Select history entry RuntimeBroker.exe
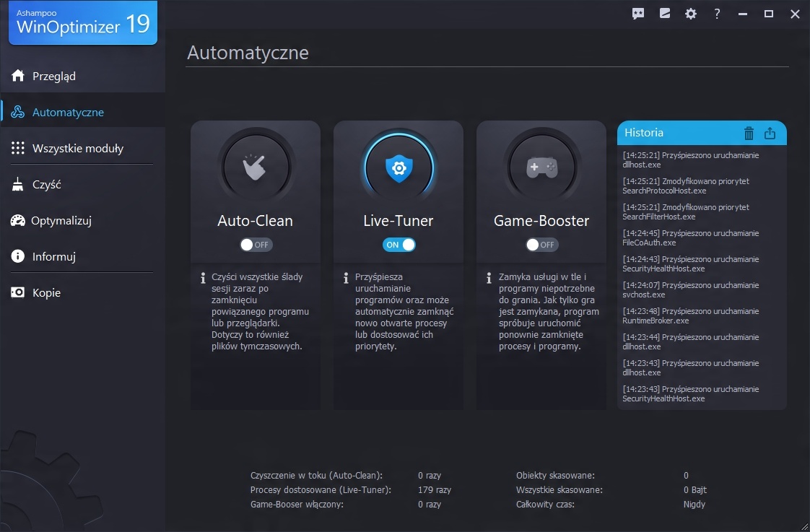 (x=691, y=315)
